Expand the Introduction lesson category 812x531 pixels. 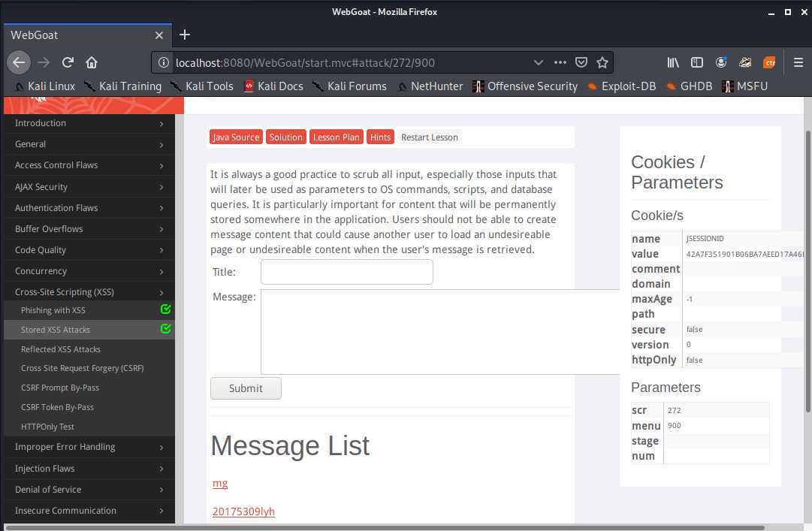[89, 123]
